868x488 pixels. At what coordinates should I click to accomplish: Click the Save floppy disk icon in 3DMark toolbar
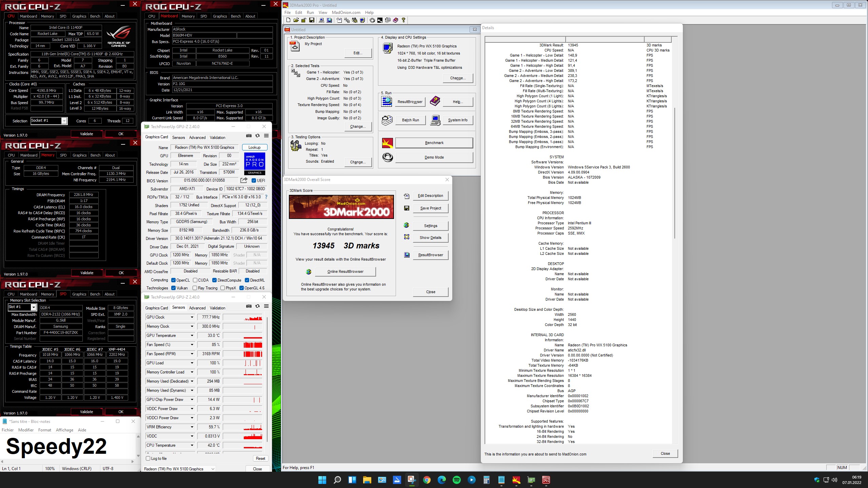312,20
